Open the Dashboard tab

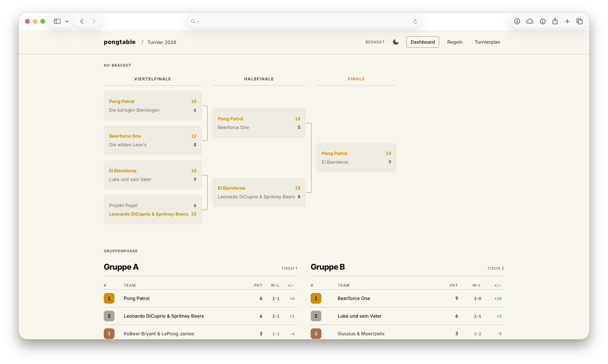tap(422, 42)
